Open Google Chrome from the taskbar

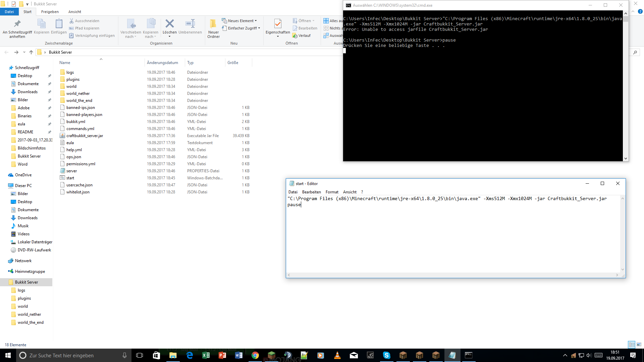255,355
